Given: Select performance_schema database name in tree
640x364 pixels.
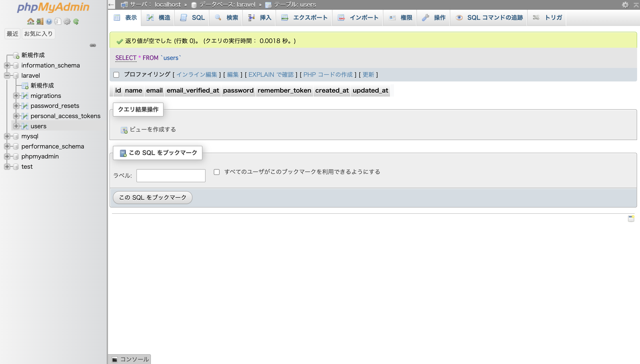Looking at the screenshot, I should [53, 146].
